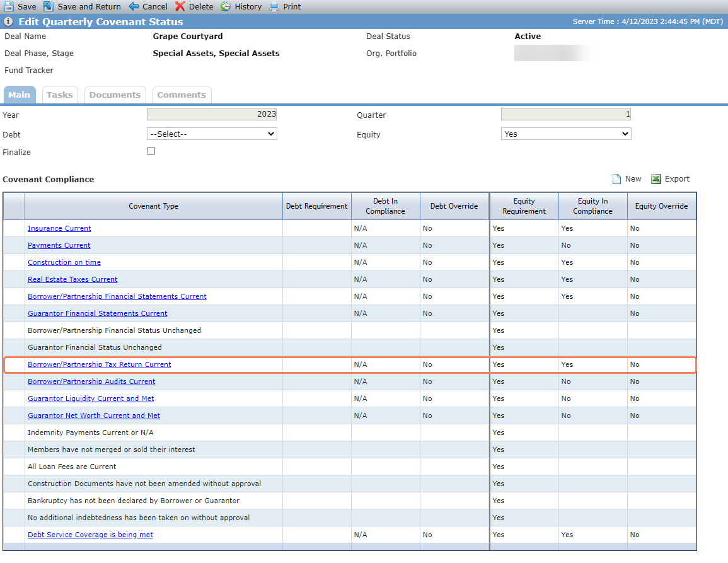Open Debt Service Coverage is being met

pos(90,535)
